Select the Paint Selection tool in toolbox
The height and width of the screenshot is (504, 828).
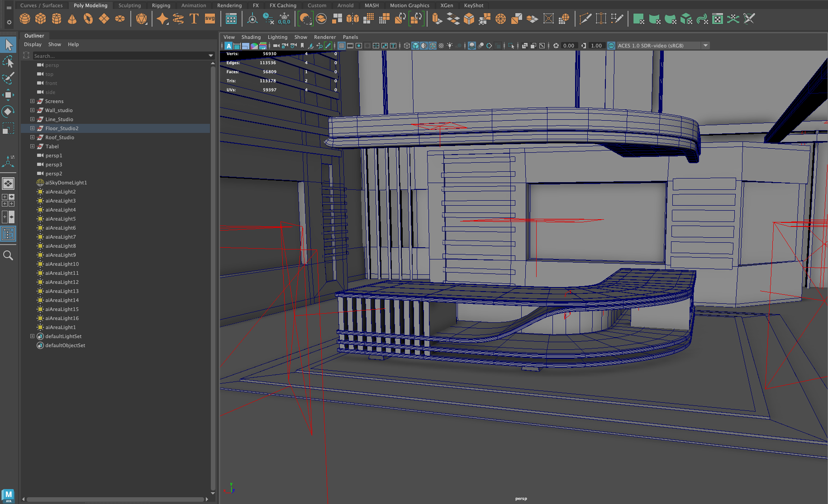8,78
